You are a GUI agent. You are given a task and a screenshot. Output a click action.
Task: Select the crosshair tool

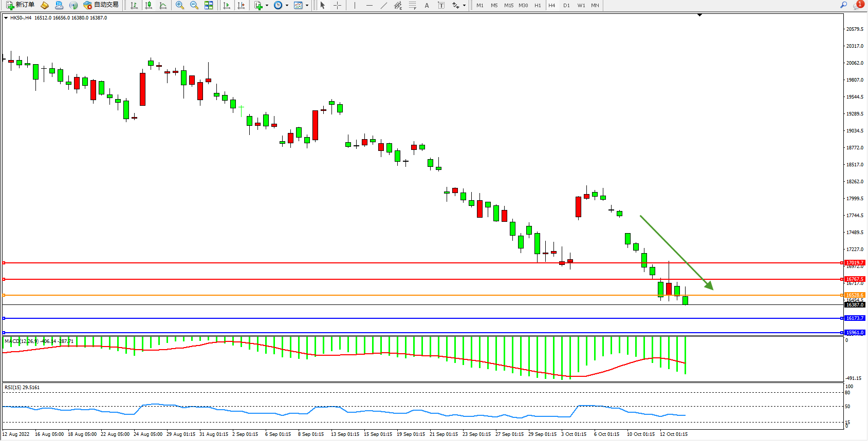click(x=337, y=5)
